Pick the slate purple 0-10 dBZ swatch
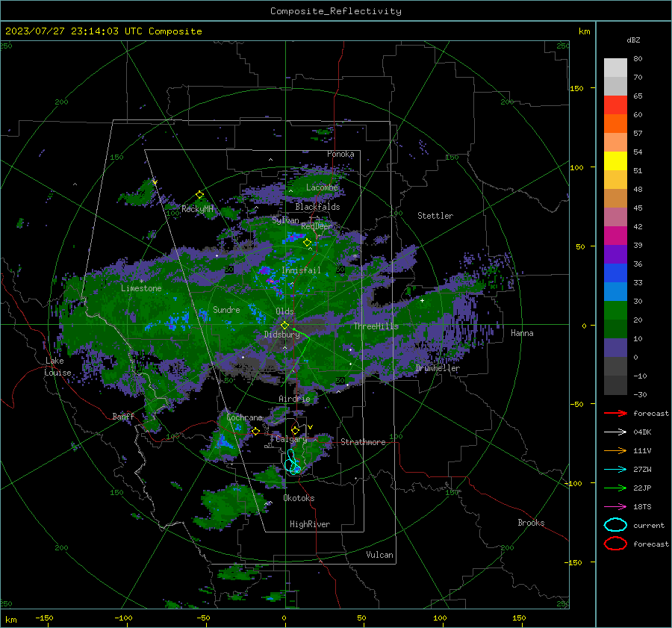Screen dimensions: 672x628 [x=615, y=347]
